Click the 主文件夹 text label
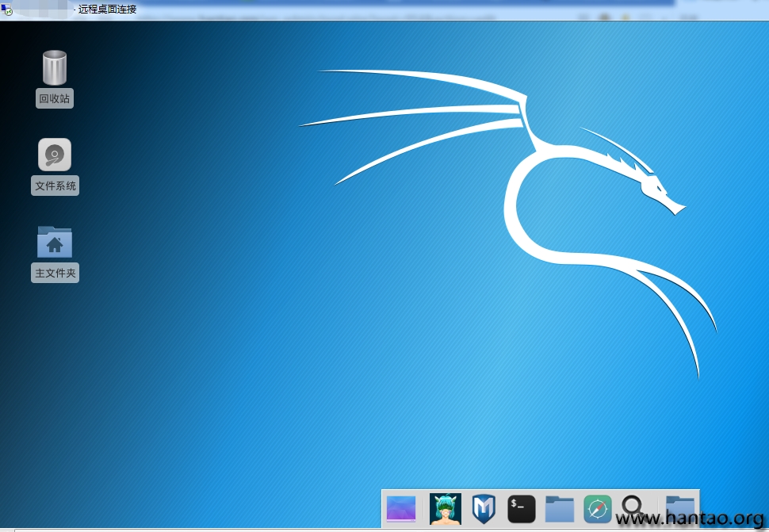 55,274
